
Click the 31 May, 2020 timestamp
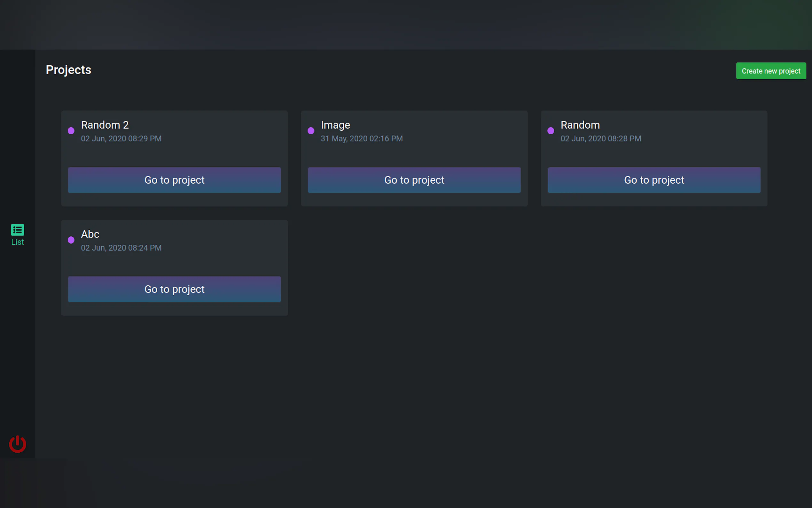pyautogui.click(x=362, y=139)
